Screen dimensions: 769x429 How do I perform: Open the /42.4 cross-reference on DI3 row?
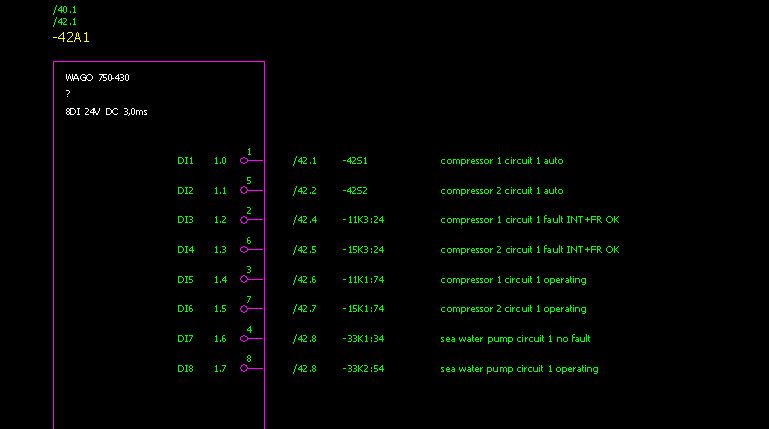tap(304, 220)
